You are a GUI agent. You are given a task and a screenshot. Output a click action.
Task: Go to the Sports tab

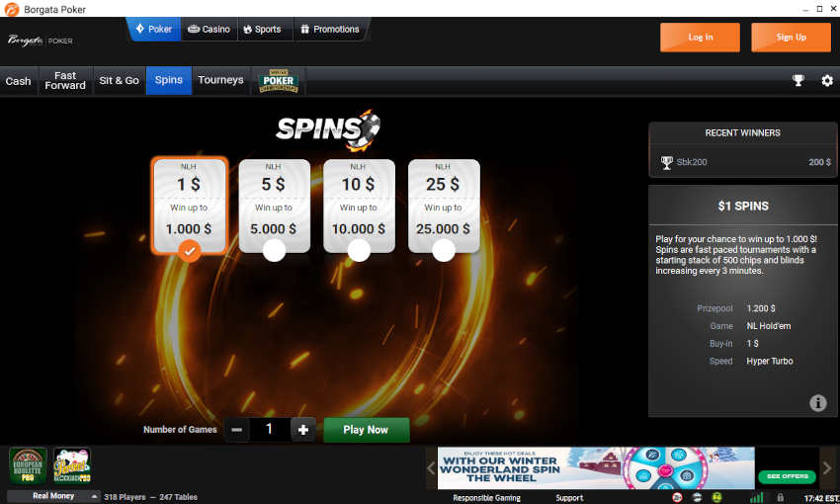pyautogui.click(x=263, y=29)
